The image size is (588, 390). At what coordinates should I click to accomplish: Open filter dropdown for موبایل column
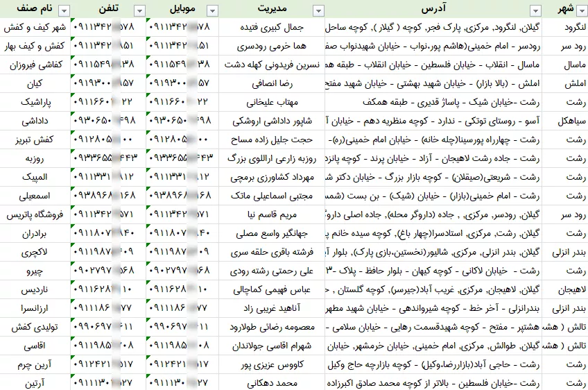212,11
